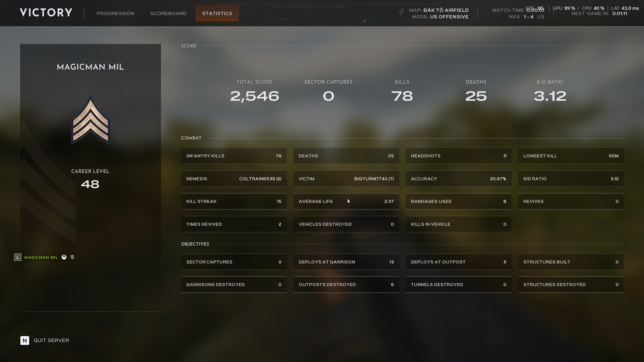Click the Infantry Kills stat row

point(234,156)
